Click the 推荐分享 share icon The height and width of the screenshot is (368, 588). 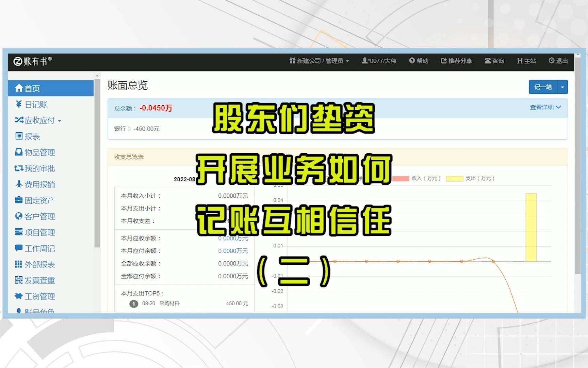click(444, 61)
